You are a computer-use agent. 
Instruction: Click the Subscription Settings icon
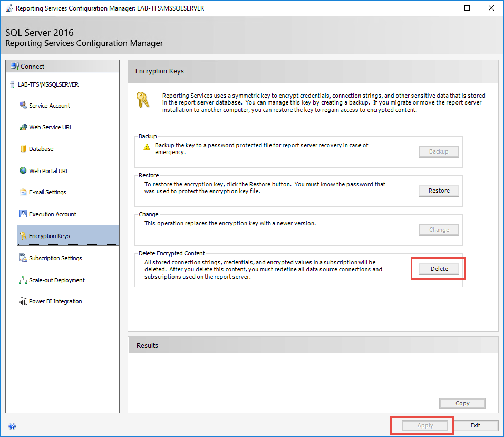[23, 258]
